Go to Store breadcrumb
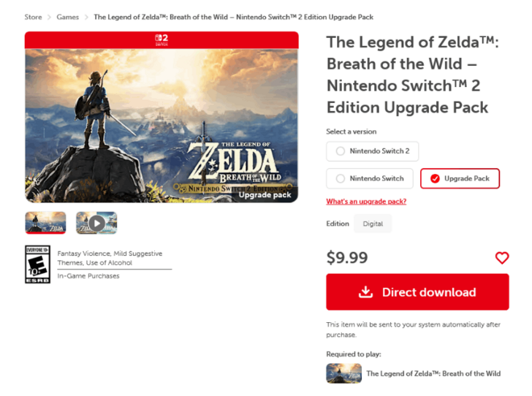Image resolution: width=532 pixels, height=396 pixels. [33, 17]
